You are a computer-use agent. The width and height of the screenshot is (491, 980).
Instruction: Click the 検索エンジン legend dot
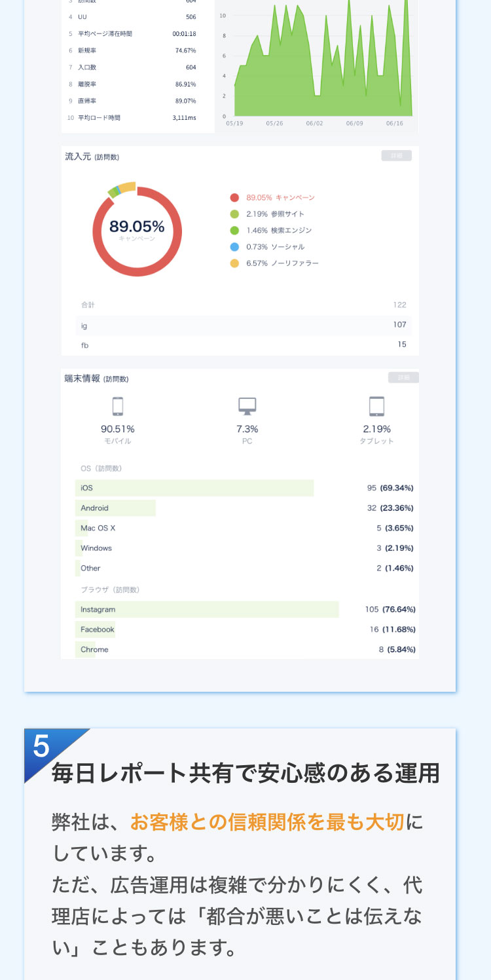point(234,231)
